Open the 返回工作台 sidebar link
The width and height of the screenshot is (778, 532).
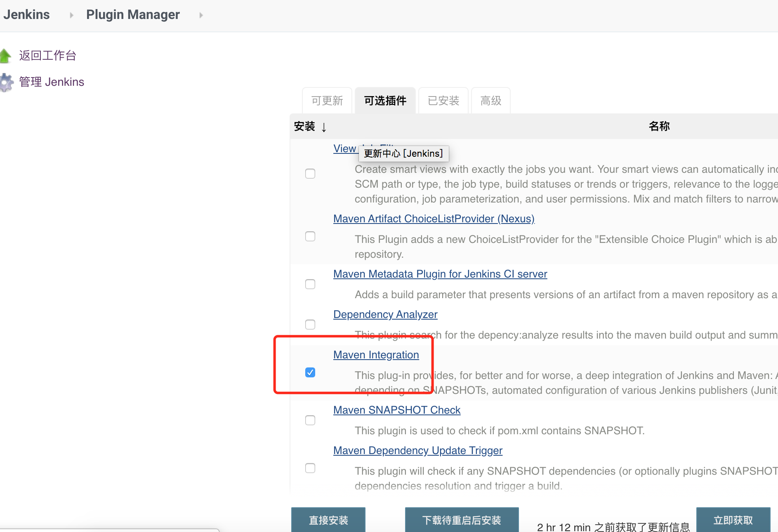pyautogui.click(x=48, y=56)
